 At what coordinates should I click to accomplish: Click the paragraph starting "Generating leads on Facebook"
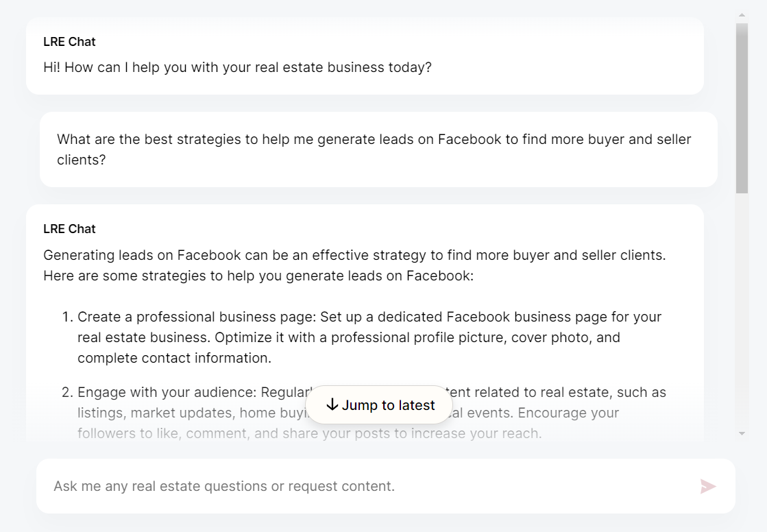[354, 256]
